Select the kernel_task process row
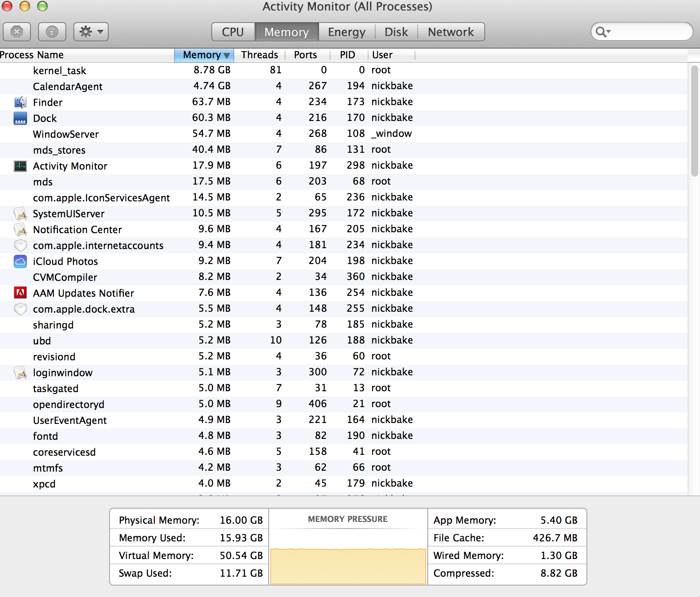 click(x=344, y=71)
